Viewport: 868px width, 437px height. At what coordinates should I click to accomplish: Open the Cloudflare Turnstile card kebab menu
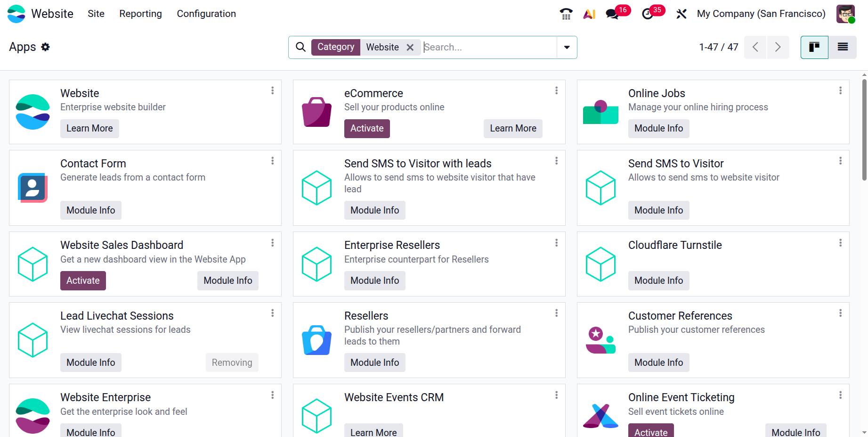click(841, 243)
